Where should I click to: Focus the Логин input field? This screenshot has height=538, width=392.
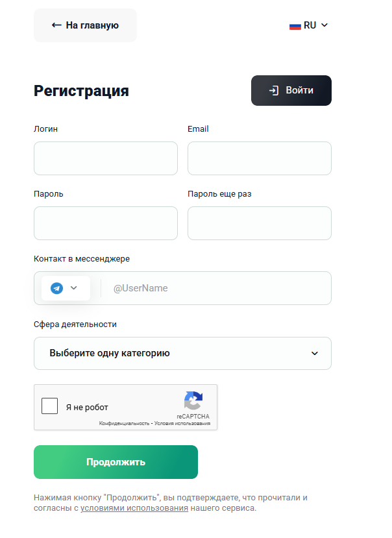[106, 158]
